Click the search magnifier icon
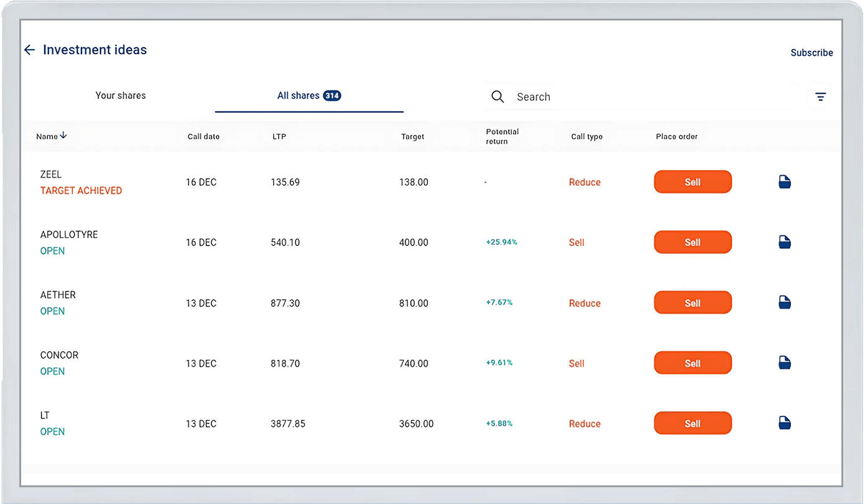 pos(497,97)
